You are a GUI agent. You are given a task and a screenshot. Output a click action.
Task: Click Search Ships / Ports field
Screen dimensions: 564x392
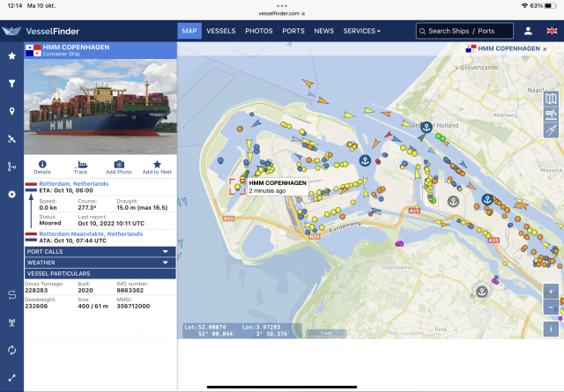click(x=464, y=31)
